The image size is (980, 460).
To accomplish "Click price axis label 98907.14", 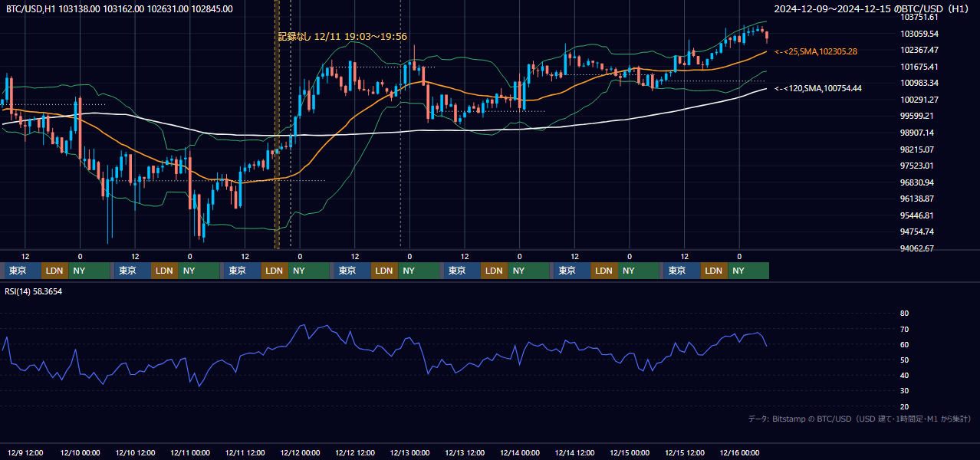I will [917, 133].
